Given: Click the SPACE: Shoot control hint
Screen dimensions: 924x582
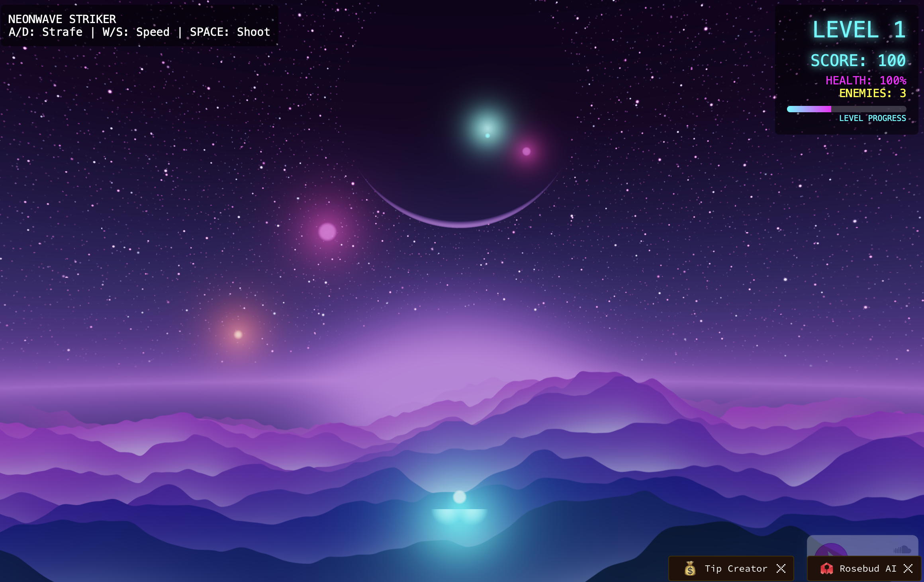Looking at the screenshot, I should (x=230, y=32).
